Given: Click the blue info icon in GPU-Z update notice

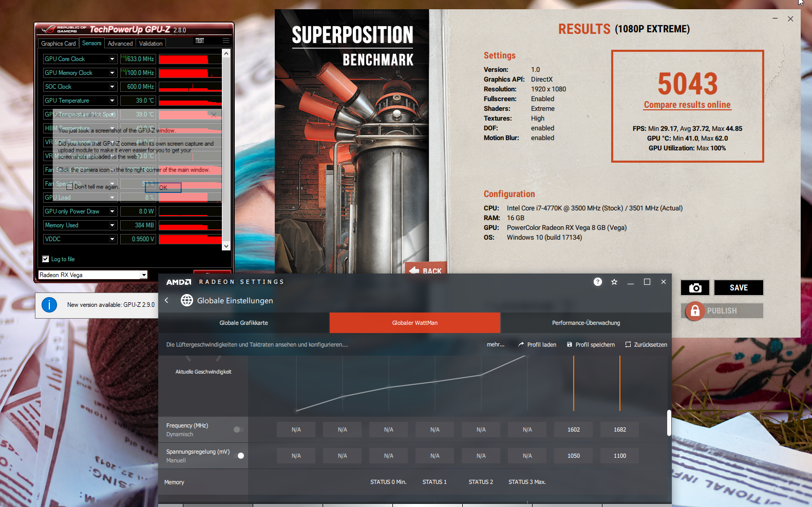Looking at the screenshot, I should 49,305.
